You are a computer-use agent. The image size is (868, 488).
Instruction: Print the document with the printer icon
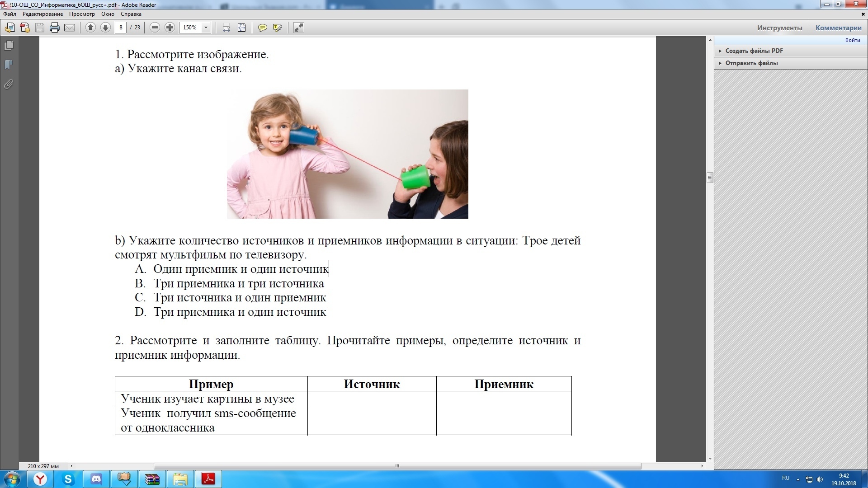tap(55, 28)
